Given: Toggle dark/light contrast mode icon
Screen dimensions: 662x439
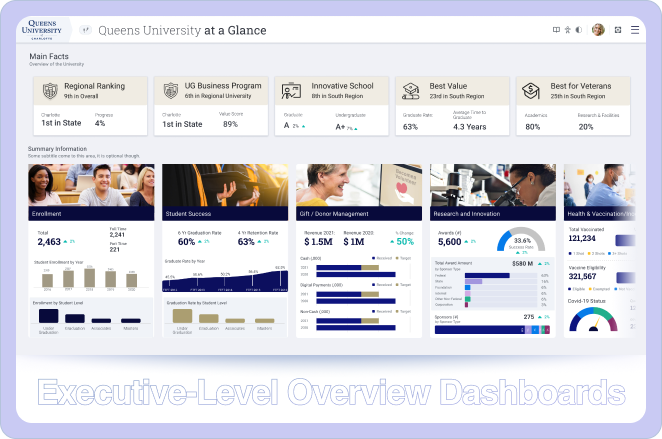Looking at the screenshot, I should coord(581,30).
